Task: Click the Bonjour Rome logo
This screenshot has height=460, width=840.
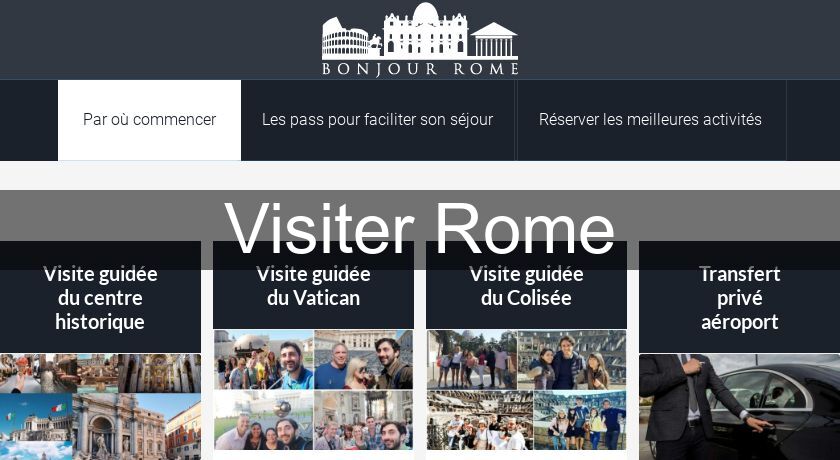Action: point(420,39)
